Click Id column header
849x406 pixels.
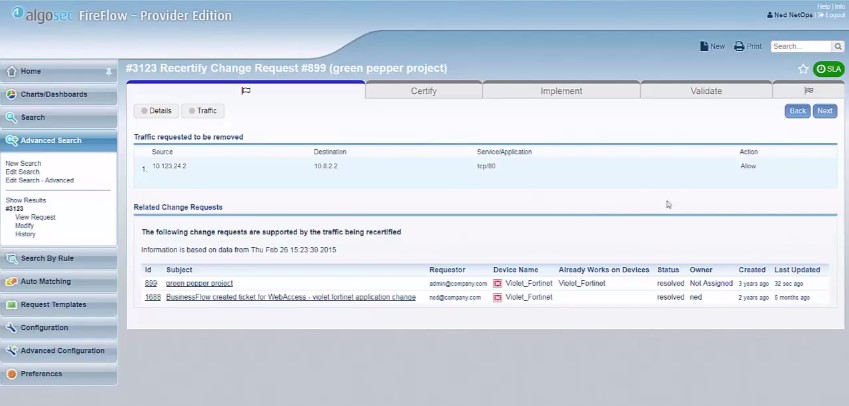pos(148,270)
